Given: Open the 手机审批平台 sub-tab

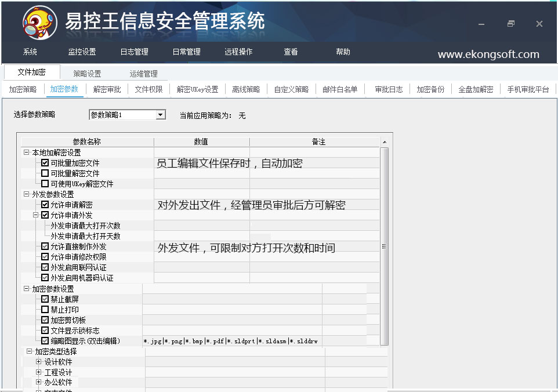Looking at the screenshot, I should coord(528,89).
